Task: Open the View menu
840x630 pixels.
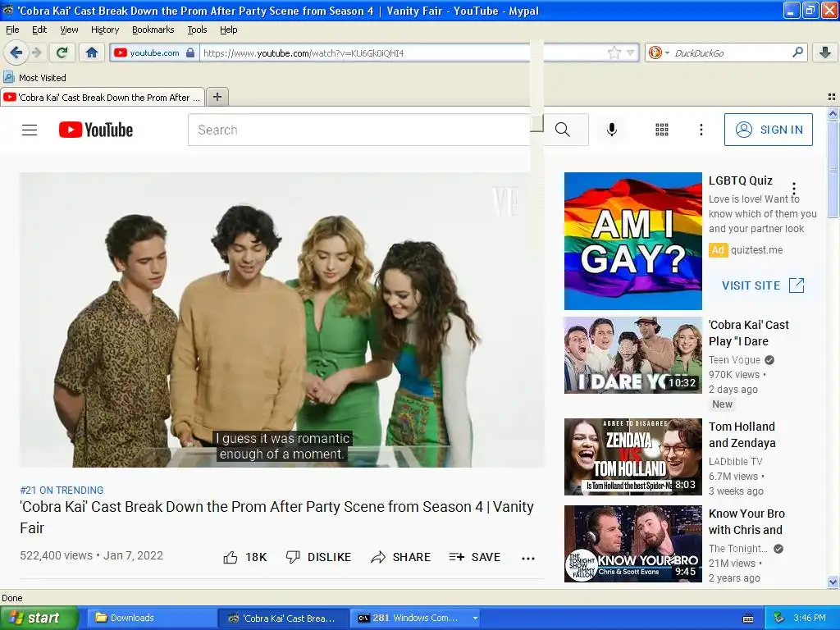Action: [69, 30]
